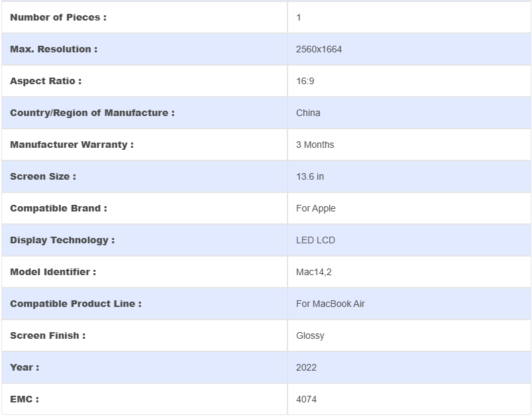Screen dimensions: 532x417
Task: Select the China value cell
Action: click(x=308, y=113)
